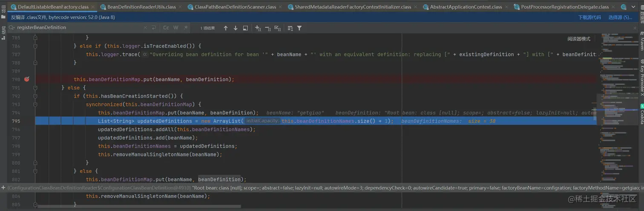
Task: Close the ClassPathBeanDefinitionScanner.class tab
Action: pyautogui.click(x=281, y=7)
